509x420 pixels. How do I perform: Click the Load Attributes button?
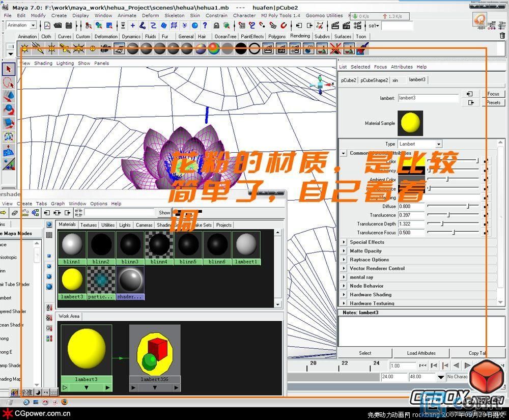421,353
